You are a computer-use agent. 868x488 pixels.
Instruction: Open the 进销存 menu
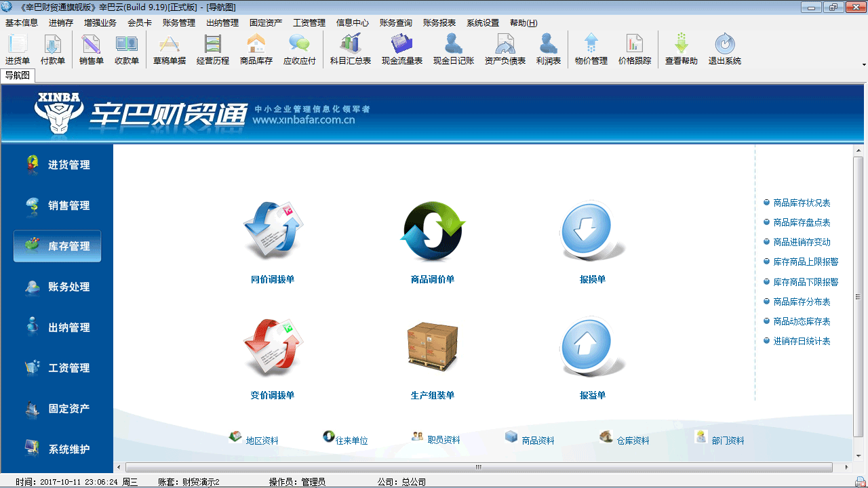tap(61, 22)
